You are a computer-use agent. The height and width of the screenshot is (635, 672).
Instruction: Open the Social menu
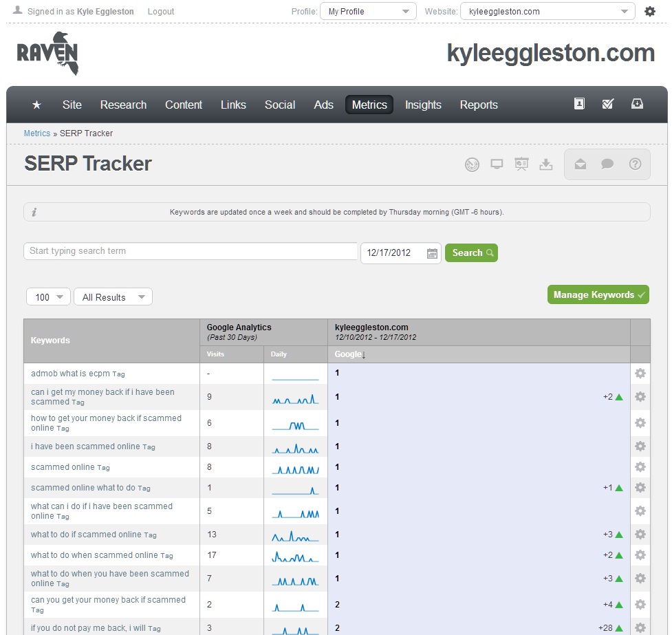pos(280,105)
